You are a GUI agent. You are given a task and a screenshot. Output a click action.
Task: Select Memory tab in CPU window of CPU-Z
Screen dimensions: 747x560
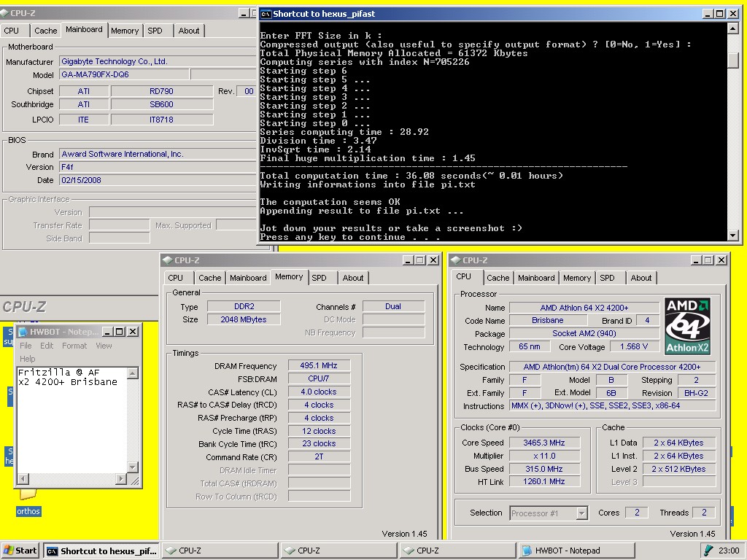(577, 278)
